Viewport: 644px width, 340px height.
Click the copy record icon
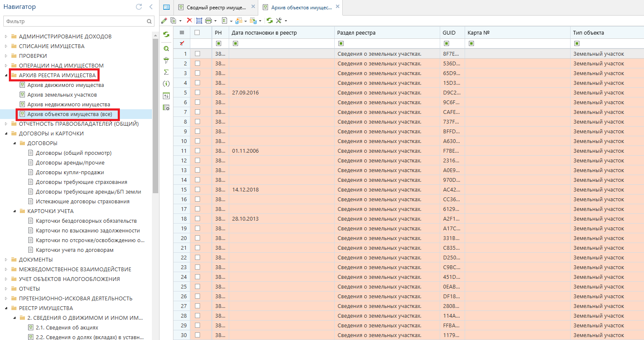[173, 20]
